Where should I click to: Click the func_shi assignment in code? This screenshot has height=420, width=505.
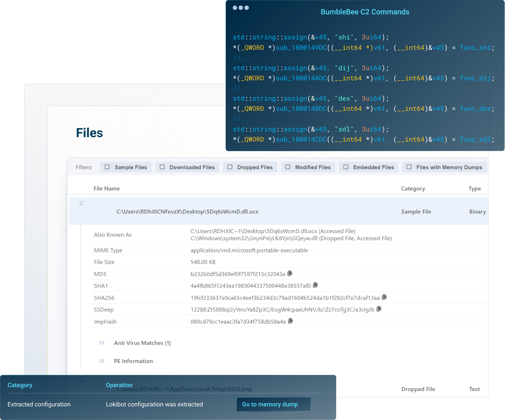(x=475, y=48)
